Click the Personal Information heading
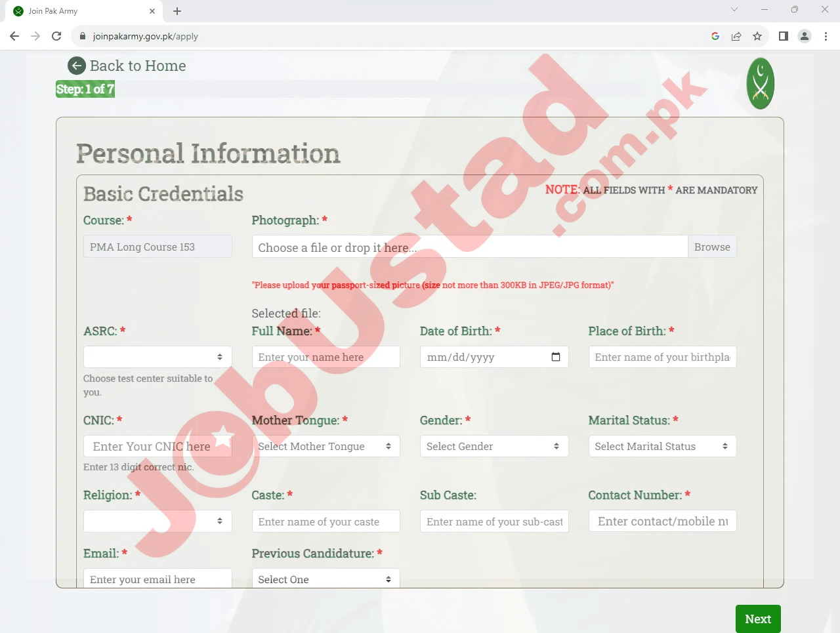Image resolution: width=840 pixels, height=633 pixels. point(208,153)
